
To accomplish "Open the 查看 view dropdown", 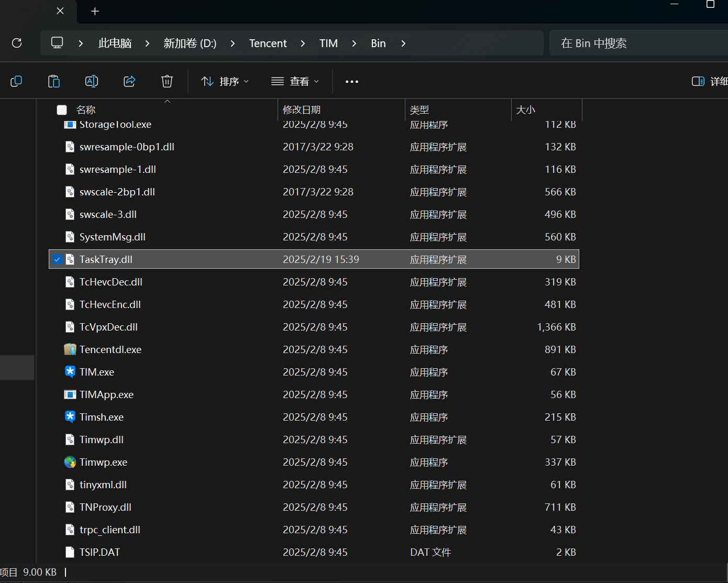I will click(x=295, y=81).
